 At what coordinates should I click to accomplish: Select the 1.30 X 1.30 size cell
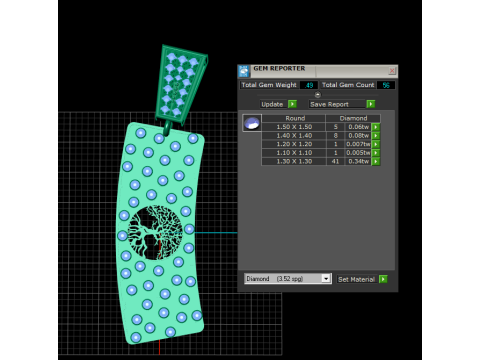(x=294, y=162)
